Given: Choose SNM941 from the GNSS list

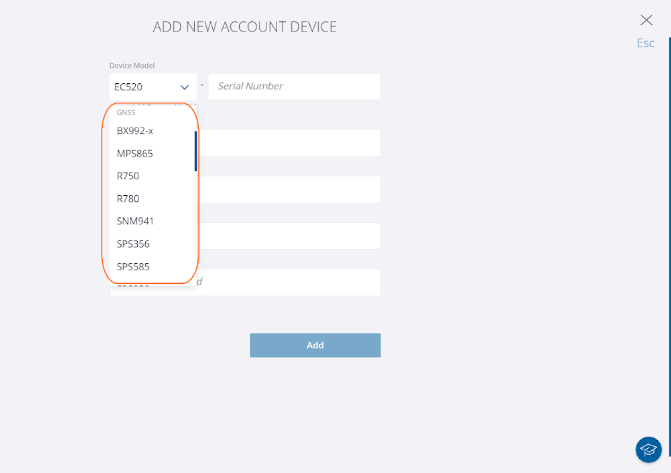Looking at the screenshot, I should [x=135, y=221].
